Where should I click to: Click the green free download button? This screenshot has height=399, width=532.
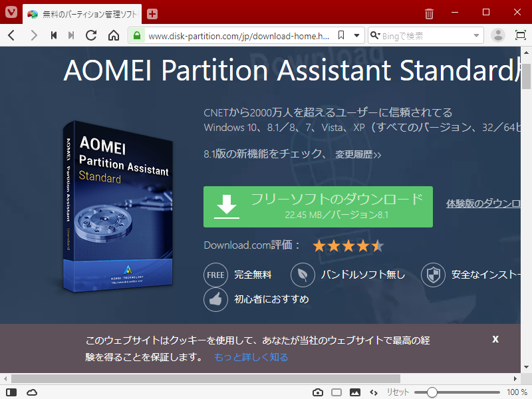pos(318,207)
